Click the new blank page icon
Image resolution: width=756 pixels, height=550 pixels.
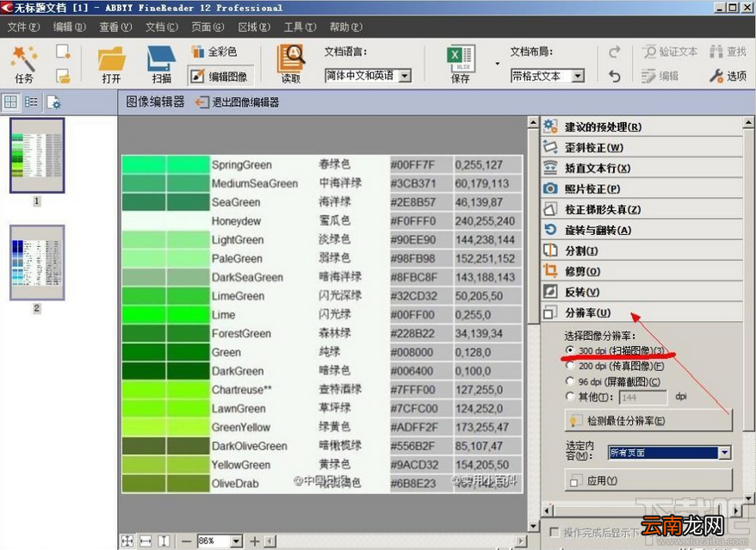(63, 52)
